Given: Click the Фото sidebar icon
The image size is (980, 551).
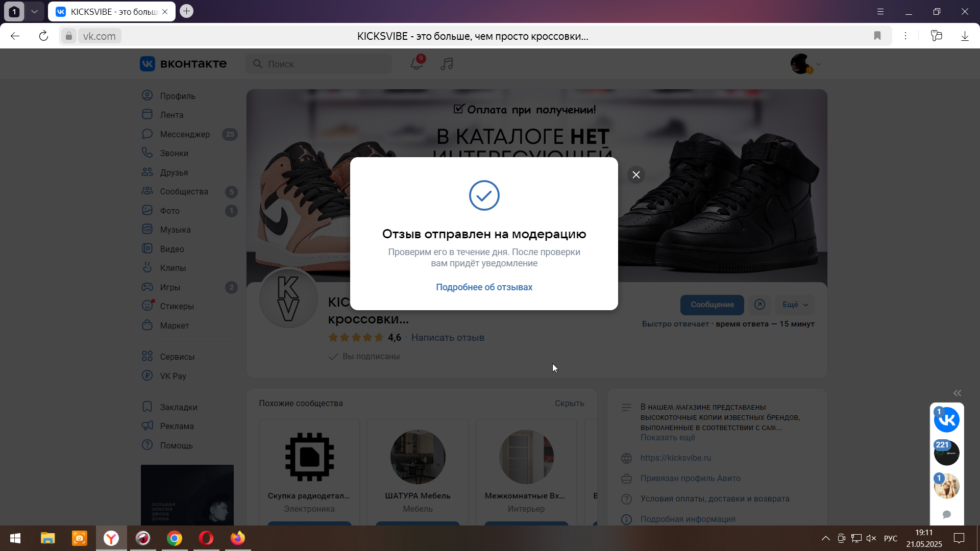Looking at the screenshot, I should pos(148,210).
